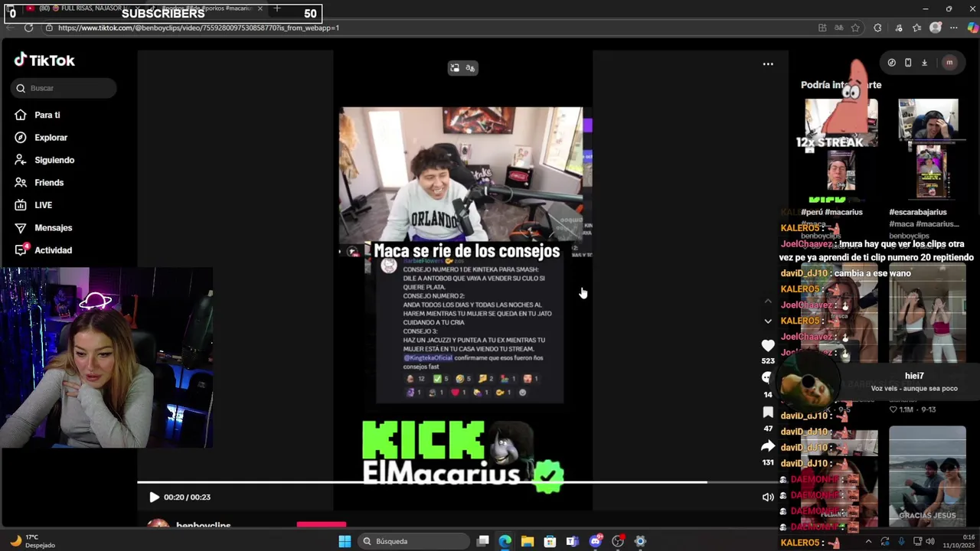Viewport: 980px width, 551px height.
Task: Open Microsoft Teams from the taskbar
Action: (x=573, y=542)
